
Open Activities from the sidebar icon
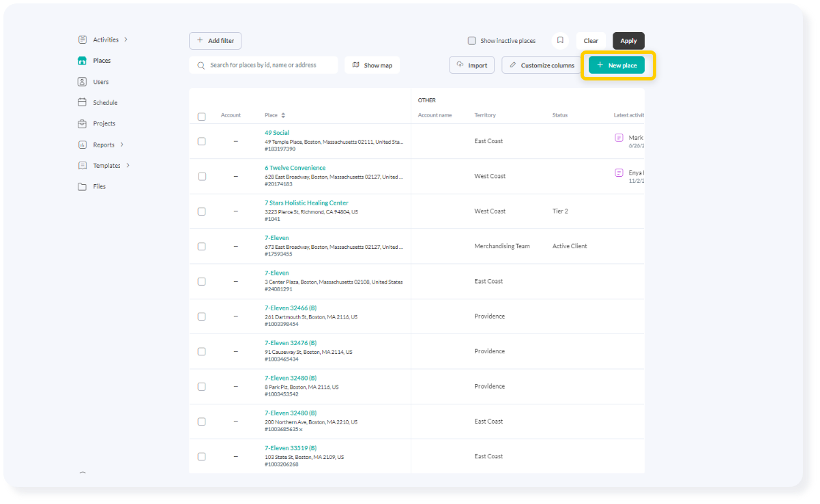click(x=83, y=40)
